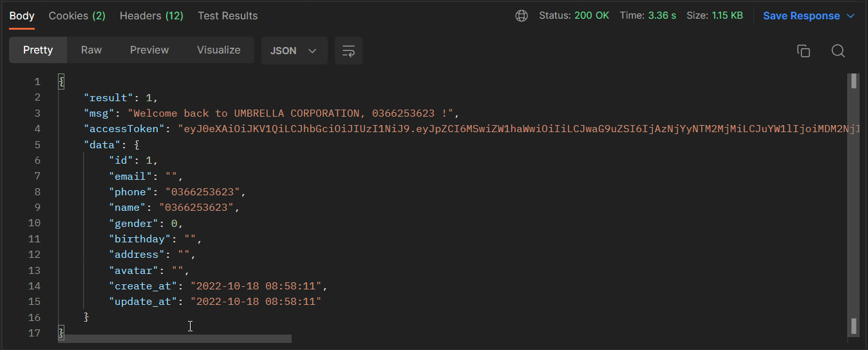Copy response body with copy icon

tap(804, 51)
